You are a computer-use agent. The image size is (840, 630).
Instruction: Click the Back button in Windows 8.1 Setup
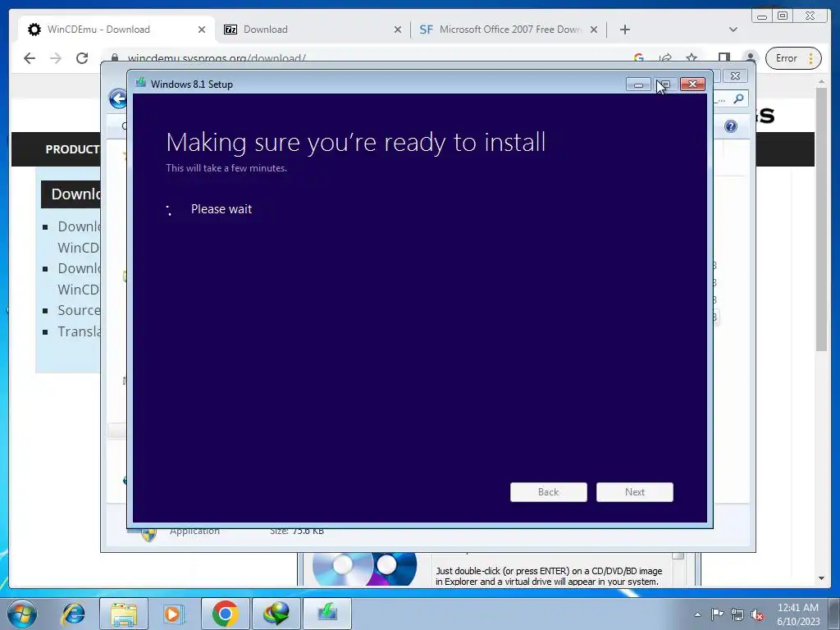(549, 492)
